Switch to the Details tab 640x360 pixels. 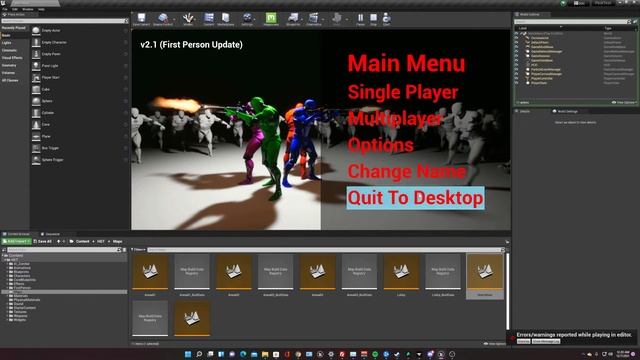pyautogui.click(x=524, y=111)
